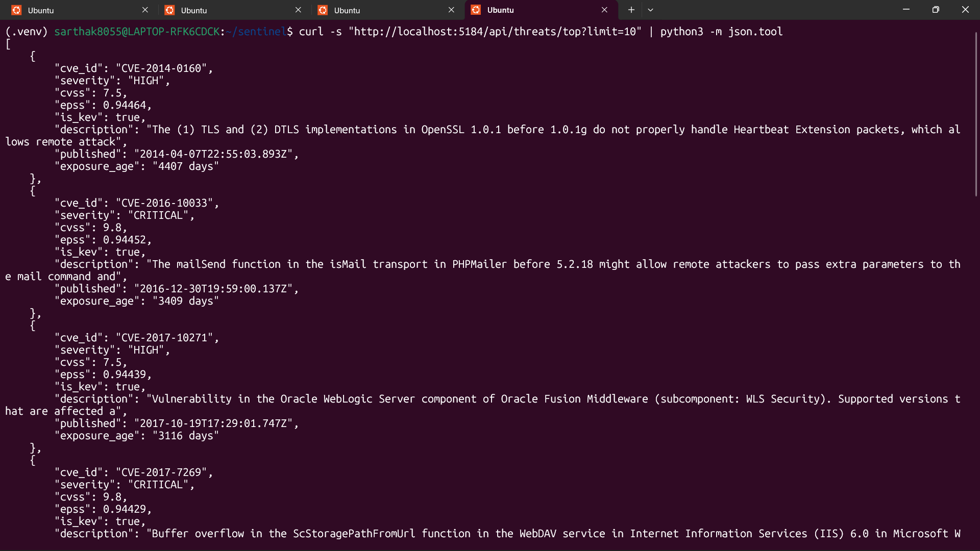Image resolution: width=980 pixels, height=551 pixels.
Task: Click the Ubuntu icon on the third tab
Action: [323, 10]
